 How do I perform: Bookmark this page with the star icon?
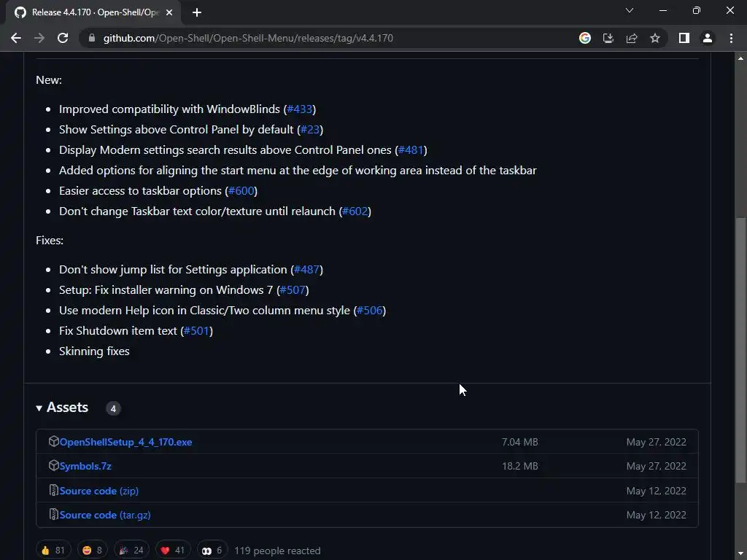pyautogui.click(x=655, y=38)
